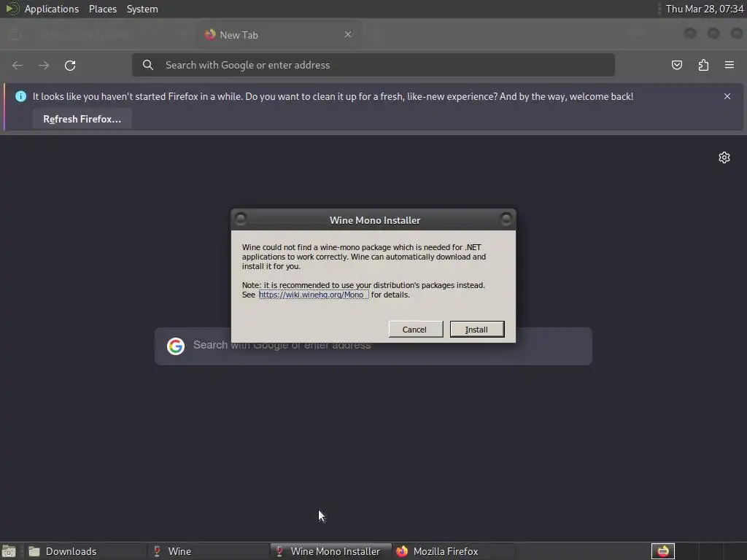The height and width of the screenshot is (560, 747).
Task: Select Wine Mono Installer taskbar entry
Action: pos(331,551)
